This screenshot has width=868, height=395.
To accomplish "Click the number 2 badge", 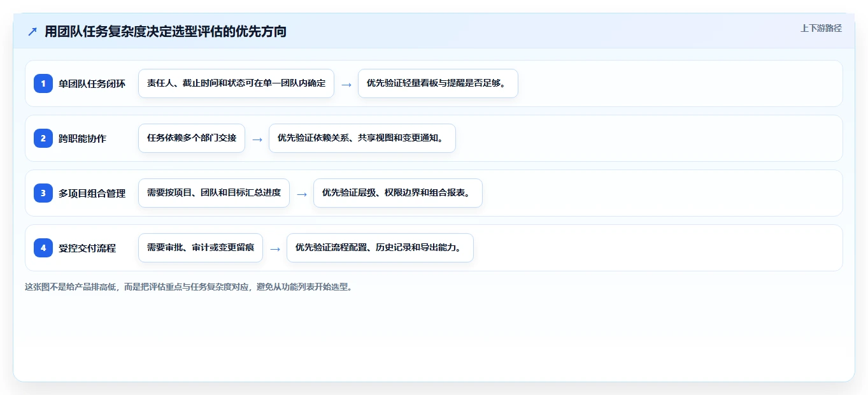I will click(x=43, y=138).
